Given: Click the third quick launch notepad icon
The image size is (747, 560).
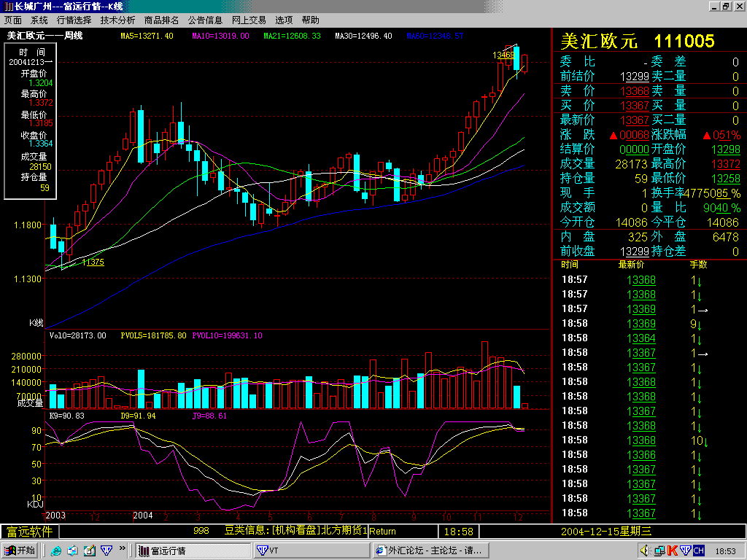Looking at the screenshot, I should click(90, 551).
